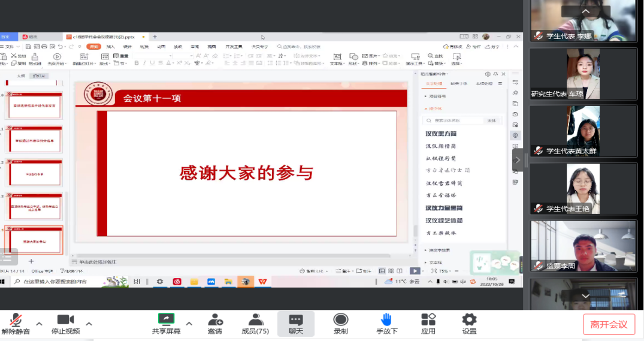Lower your hand with 手放下
Screen dimensions: 644x341
coord(386,320)
